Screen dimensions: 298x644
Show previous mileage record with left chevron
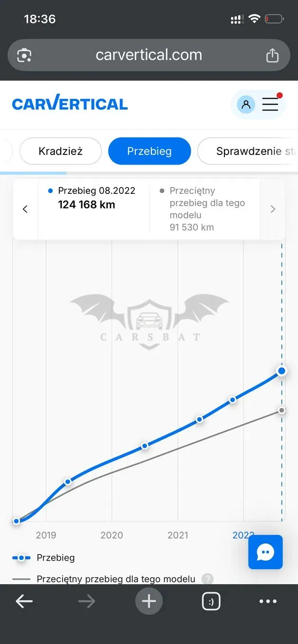tap(25, 209)
